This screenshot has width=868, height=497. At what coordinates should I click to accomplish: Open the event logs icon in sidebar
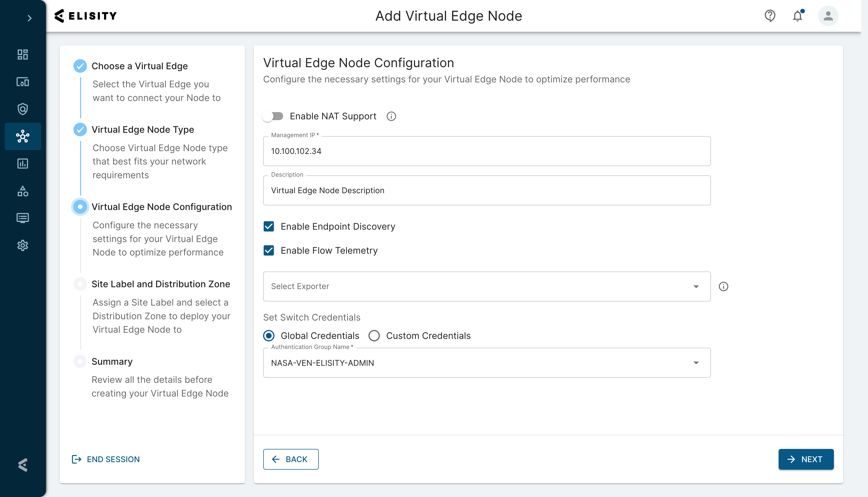click(x=22, y=218)
